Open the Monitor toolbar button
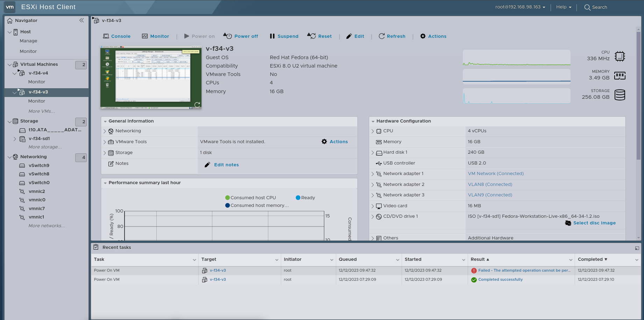This screenshot has width=644, height=320. tap(155, 36)
